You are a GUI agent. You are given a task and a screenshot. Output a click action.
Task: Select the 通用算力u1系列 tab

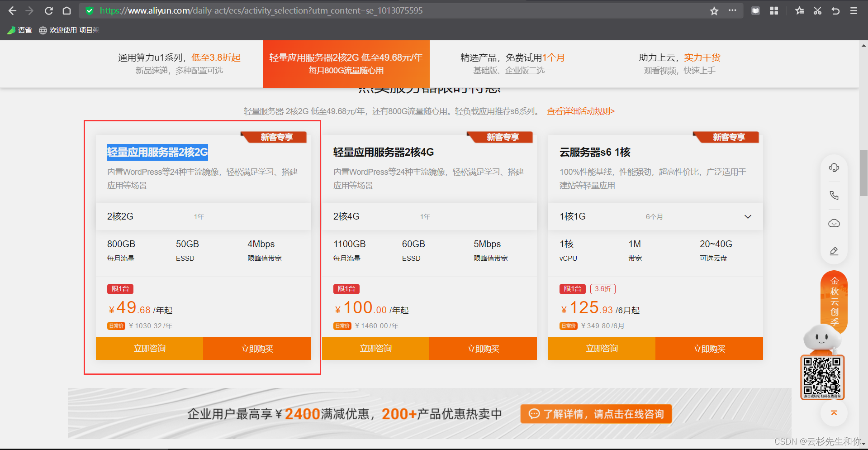(179, 64)
